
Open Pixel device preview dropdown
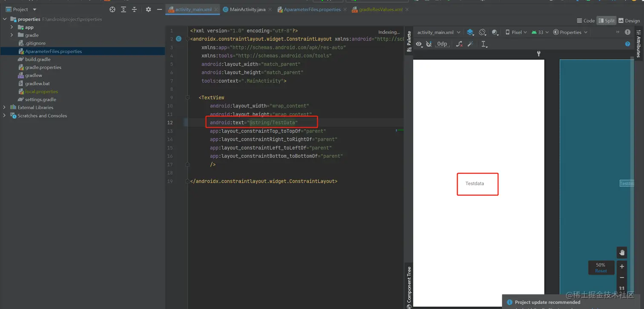pyautogui.click(x=516, y=32)
